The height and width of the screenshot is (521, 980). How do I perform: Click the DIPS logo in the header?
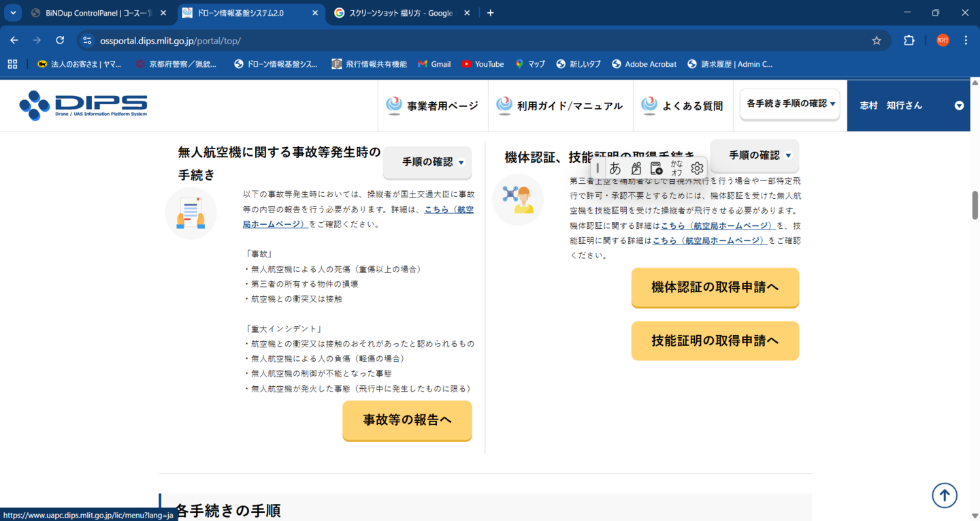[x=83, y=105]
